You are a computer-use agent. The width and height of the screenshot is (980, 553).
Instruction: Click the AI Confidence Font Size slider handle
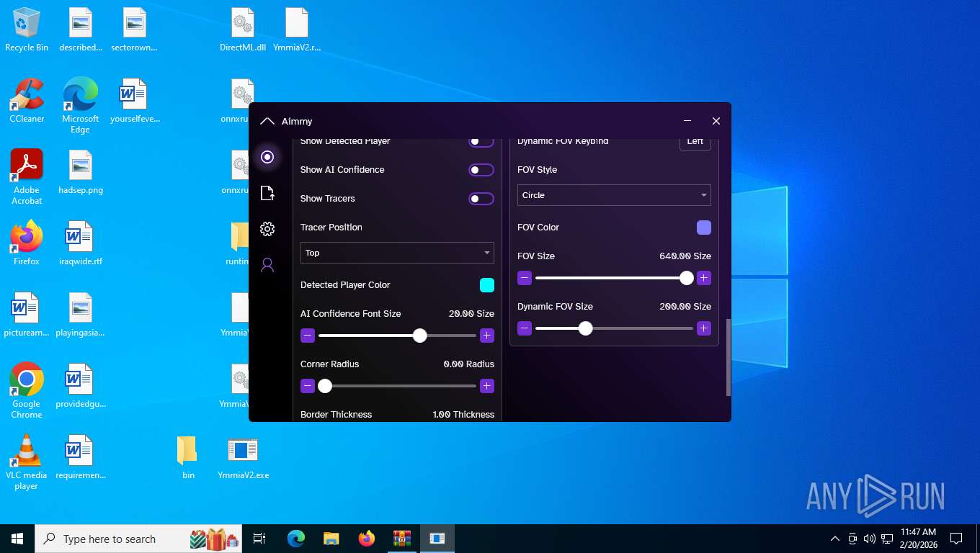click(x=420, y=336)
